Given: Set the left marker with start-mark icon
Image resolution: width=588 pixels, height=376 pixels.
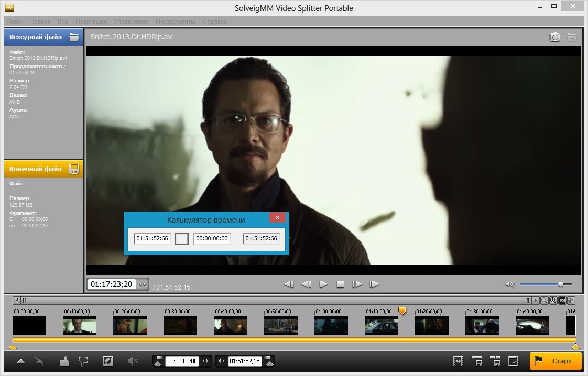Looking at the screenshot, I should coord(158,361).
